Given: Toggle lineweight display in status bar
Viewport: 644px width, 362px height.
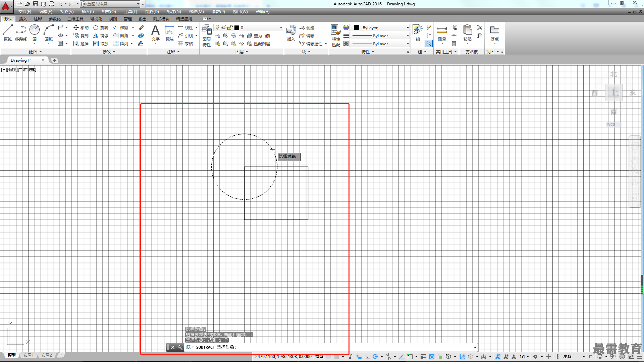Looking at the screenshot, I should 423,357.
